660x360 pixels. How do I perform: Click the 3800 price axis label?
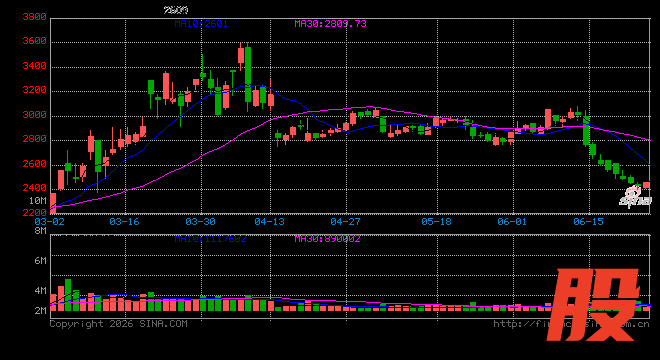coord(34,17)
